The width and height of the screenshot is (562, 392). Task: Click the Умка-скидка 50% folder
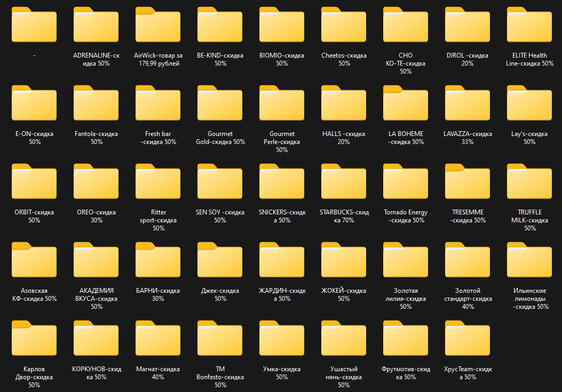tap(282, 338)
